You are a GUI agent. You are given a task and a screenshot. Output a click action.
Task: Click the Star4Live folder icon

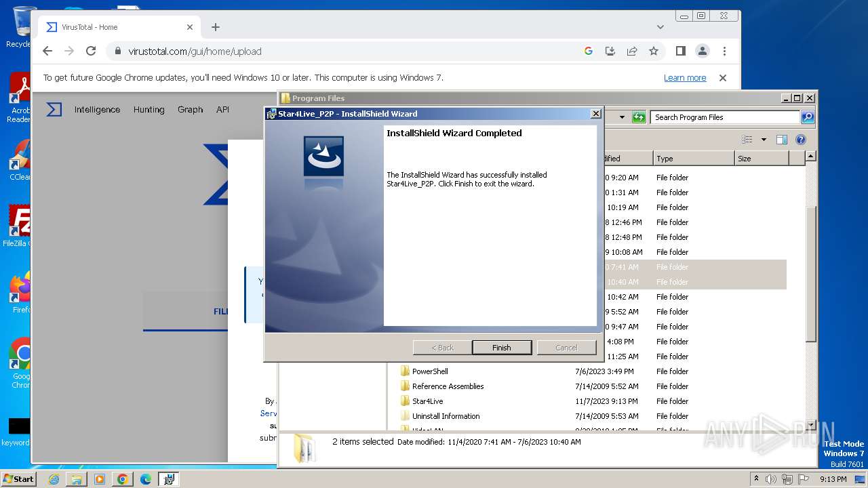click(x=405, y=401)
